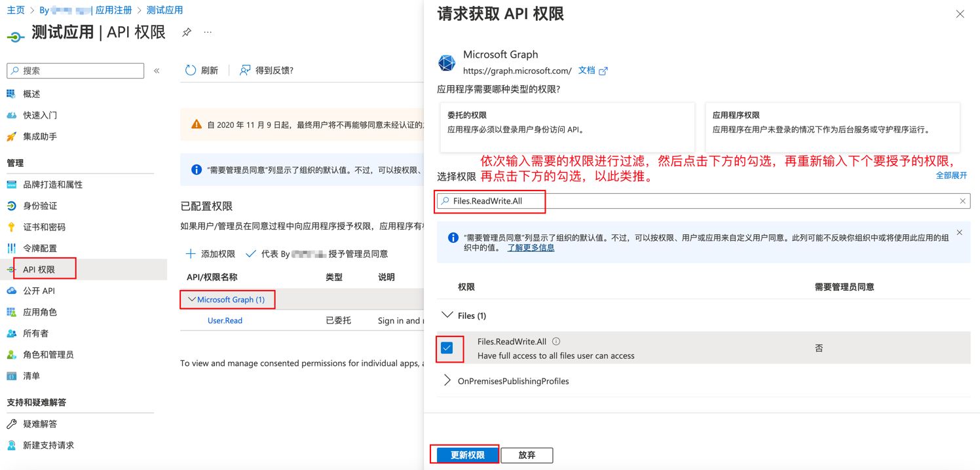The image size is (980, 470).
Task: Collapse the Files (1) permission group
Action: 447,316
